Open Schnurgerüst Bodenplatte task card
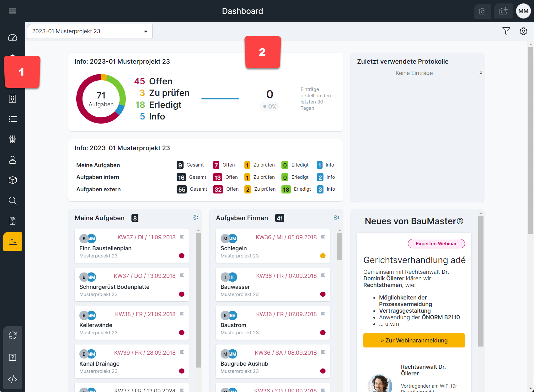The image size is (534, 392). point(132,284)
